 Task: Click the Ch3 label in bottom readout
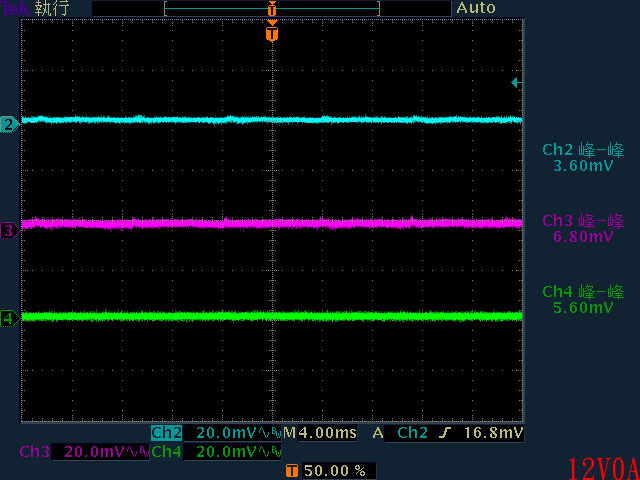tap(35, 452)
